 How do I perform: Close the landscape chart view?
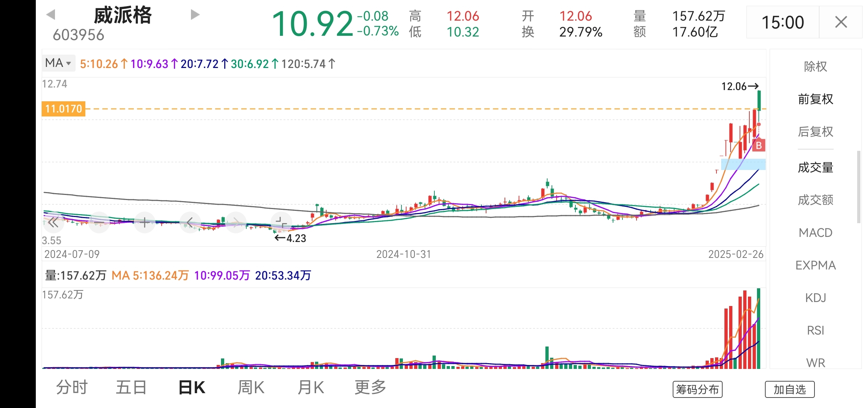841,22
